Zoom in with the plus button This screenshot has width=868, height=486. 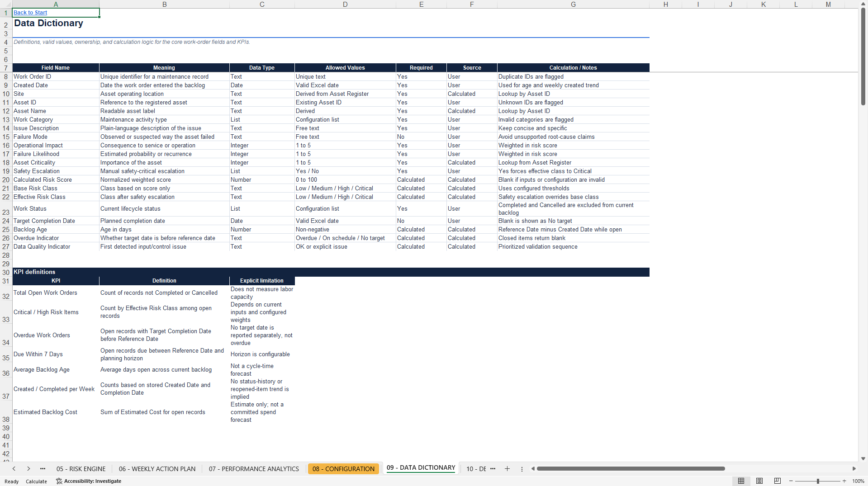tap(844, 481)
